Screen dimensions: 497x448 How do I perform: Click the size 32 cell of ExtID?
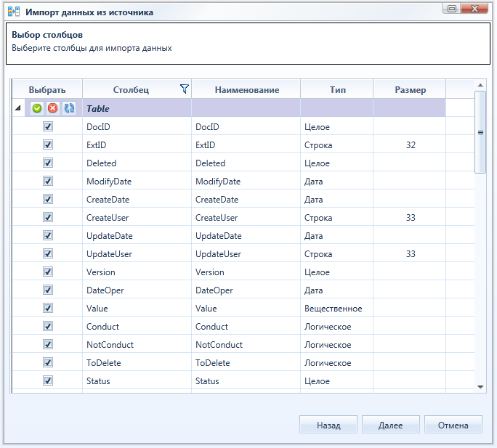tap(411, 144)
